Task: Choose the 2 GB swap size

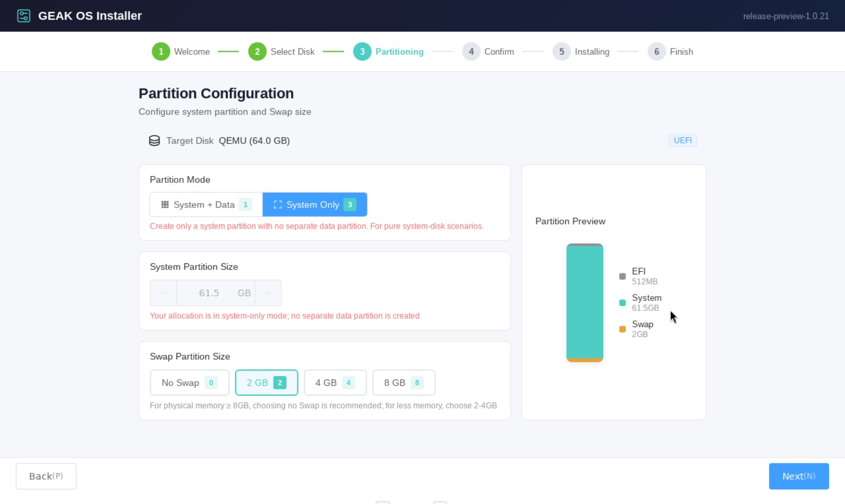Action: click(267, 383)
